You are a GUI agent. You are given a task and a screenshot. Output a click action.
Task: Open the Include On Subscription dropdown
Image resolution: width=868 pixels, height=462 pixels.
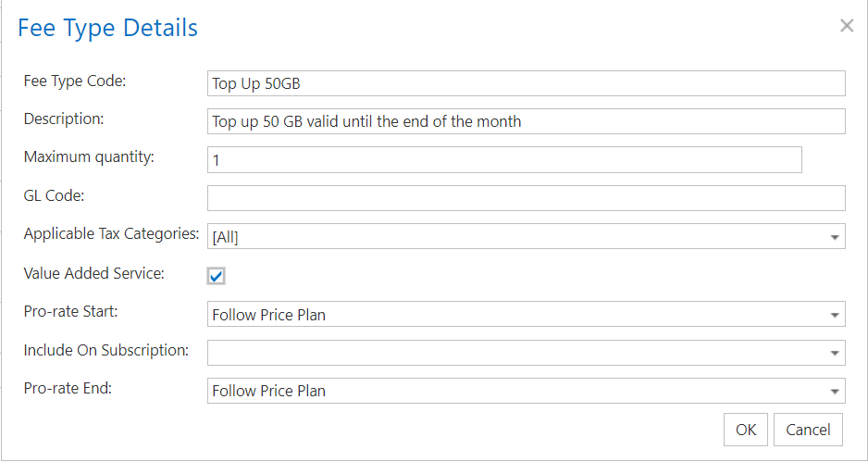point(526,353)
